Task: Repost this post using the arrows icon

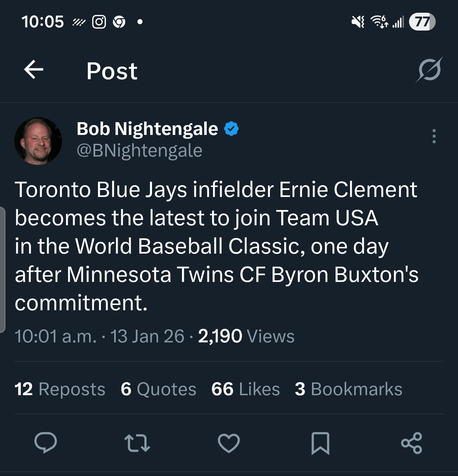Action: pos(137,443)
